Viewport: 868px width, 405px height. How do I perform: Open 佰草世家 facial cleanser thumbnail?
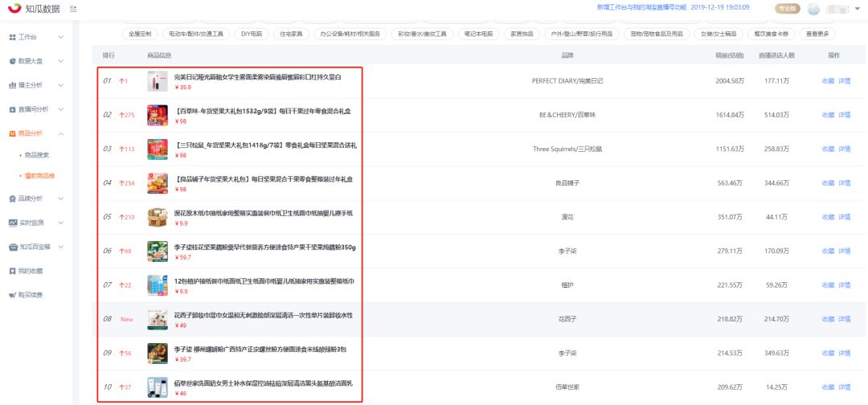point(158,387)
